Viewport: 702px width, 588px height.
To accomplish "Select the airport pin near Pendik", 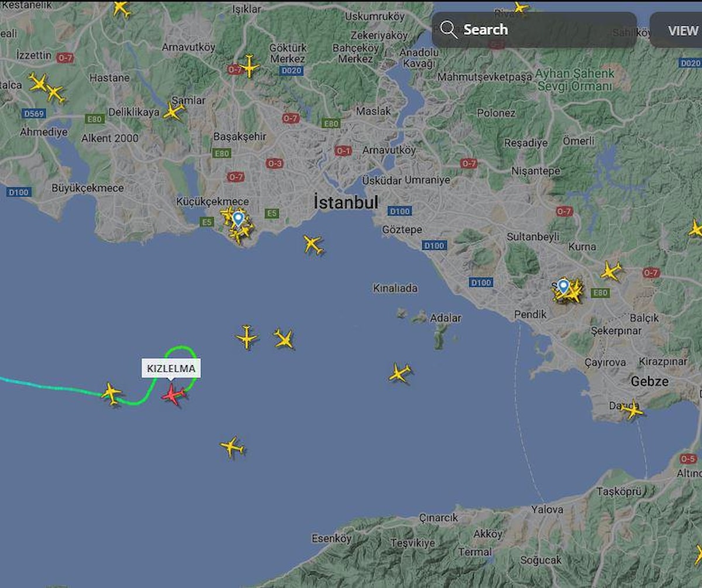I will click(563, 286).
